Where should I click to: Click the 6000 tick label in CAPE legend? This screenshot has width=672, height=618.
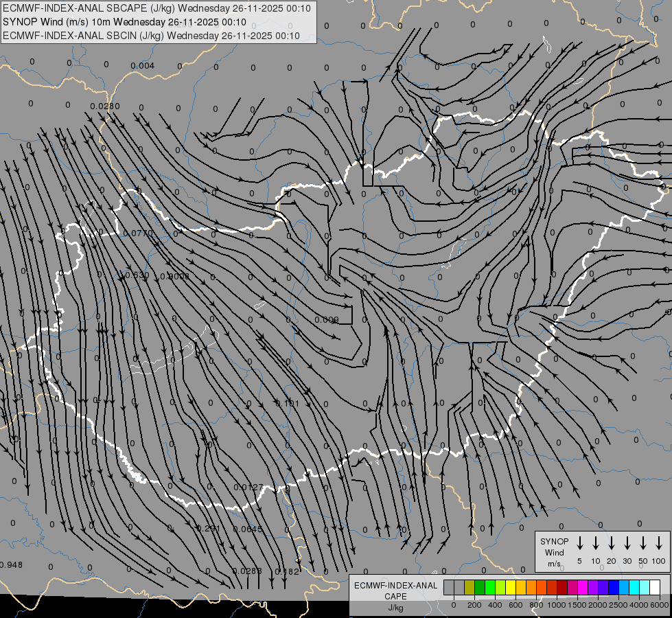tap(660, 605)
